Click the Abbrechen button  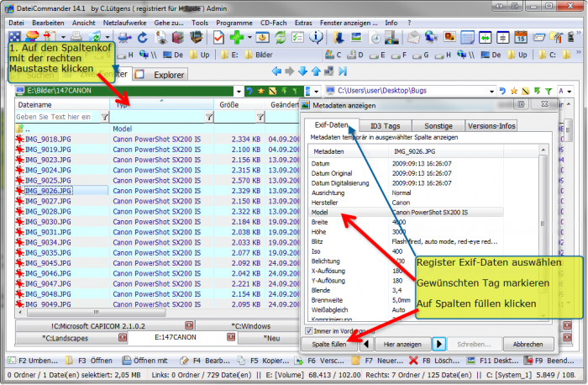click(x=528, y=344)
